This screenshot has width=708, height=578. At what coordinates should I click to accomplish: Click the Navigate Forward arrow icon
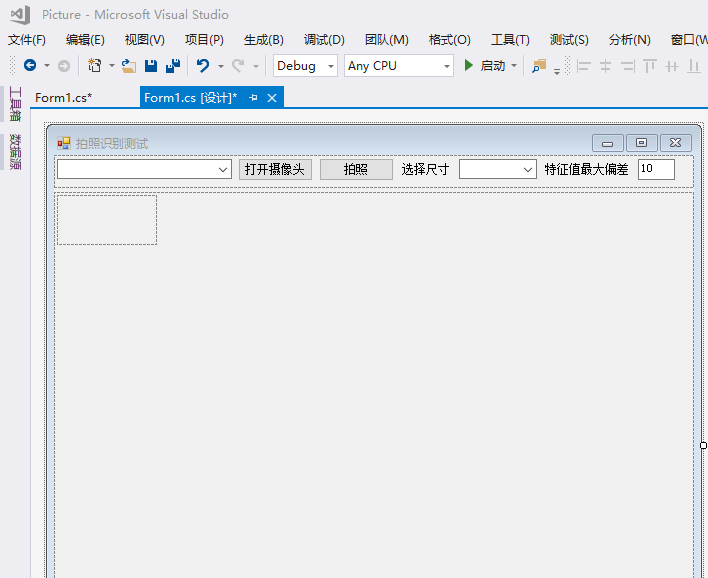point(64,66)
